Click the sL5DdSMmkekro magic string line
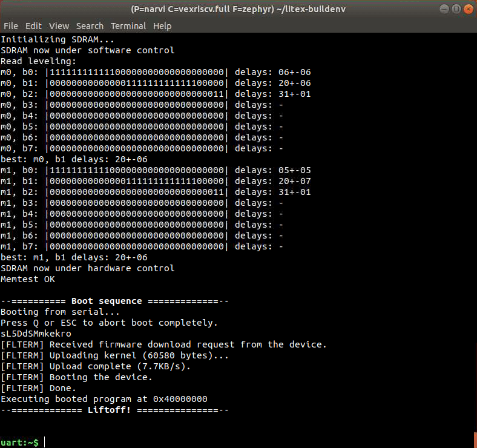Image resolution: width=477 pixels, height=448 pixels. point(36,334)
